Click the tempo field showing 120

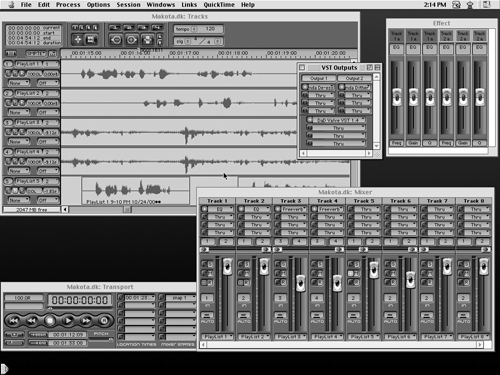(210, 29)
